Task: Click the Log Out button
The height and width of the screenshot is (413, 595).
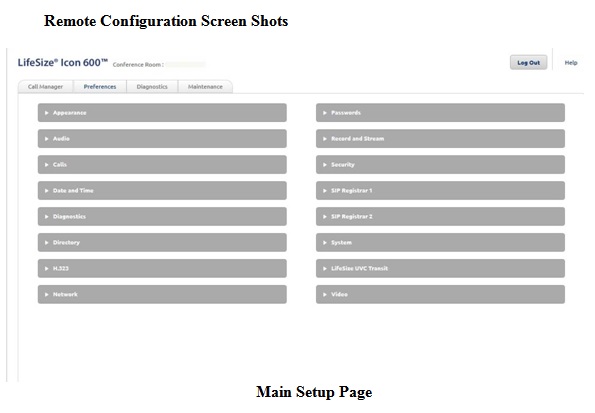Action: point(528,63)
